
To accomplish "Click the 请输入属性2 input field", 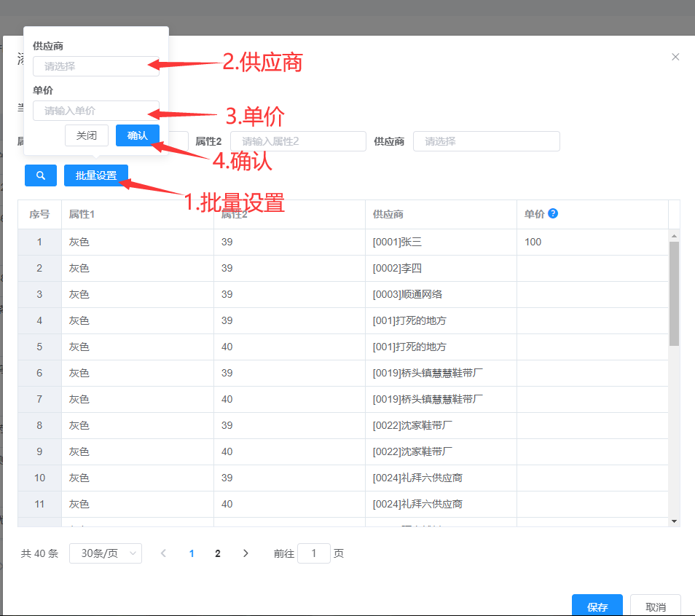I will (x=298, y=141).
